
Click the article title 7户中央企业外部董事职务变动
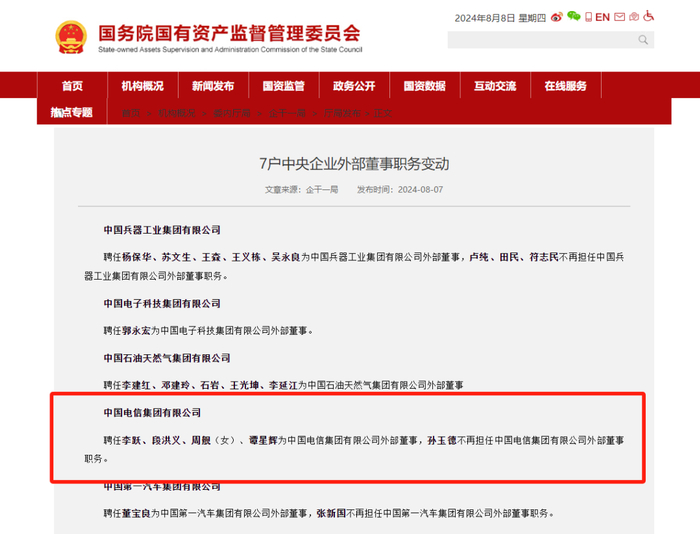point(354,164)
